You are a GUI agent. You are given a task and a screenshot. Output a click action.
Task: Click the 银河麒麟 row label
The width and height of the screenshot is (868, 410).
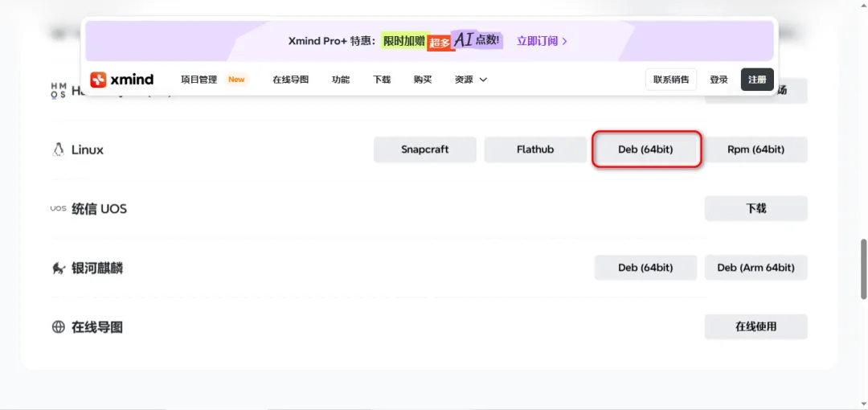click(x=97, y=269)
